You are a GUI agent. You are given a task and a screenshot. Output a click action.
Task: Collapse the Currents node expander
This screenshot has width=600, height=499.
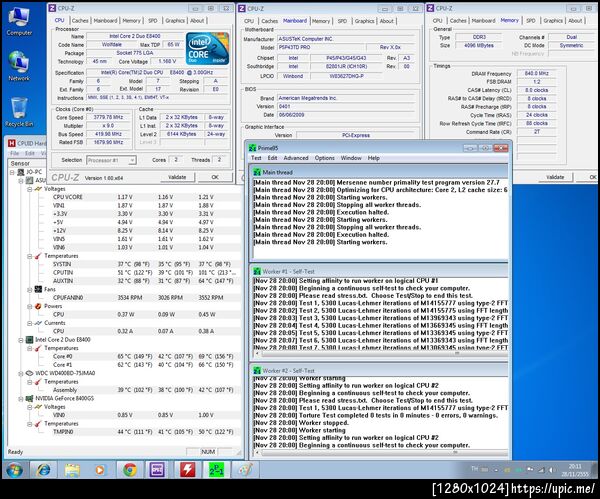tap(29, 323)
